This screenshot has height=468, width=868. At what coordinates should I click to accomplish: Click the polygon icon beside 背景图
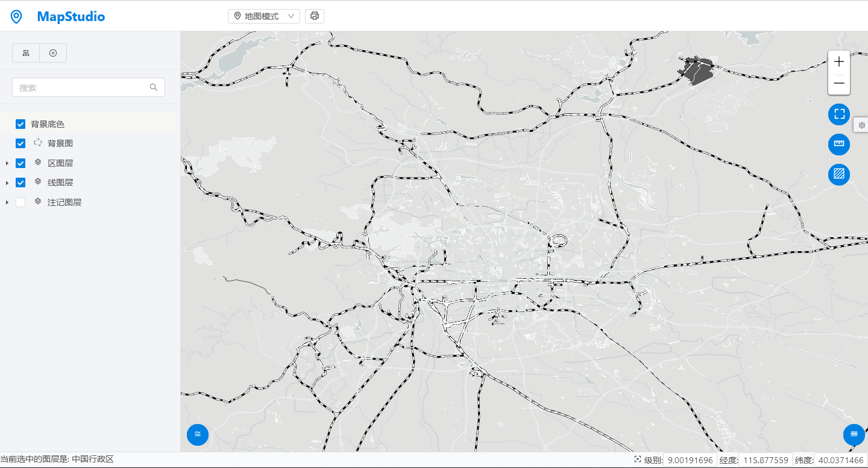pos(38,143)
